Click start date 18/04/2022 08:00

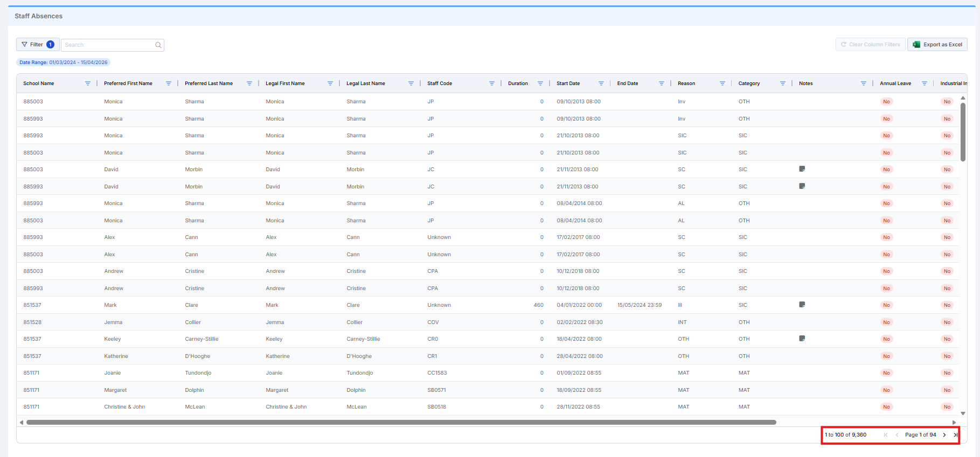(x=579, y=339)
